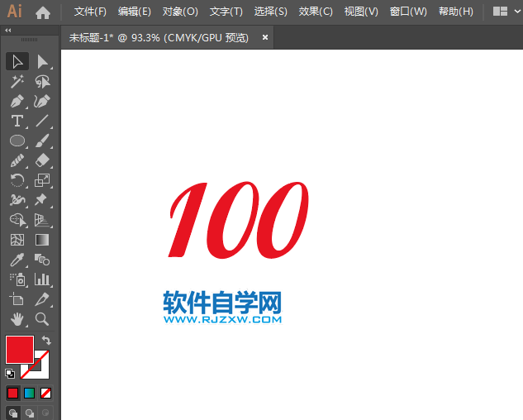Close the 未标题-1* document tab
Screen dimensions: 523x420
265,37
